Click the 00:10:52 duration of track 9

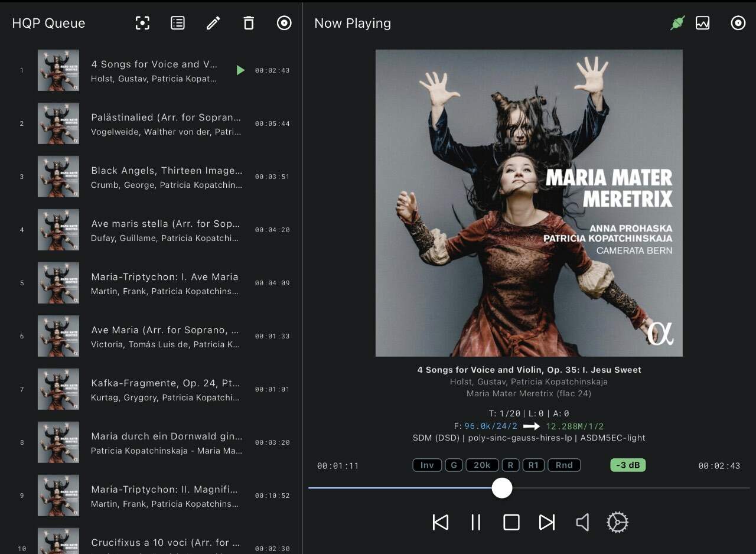click(x=272, y=496)
